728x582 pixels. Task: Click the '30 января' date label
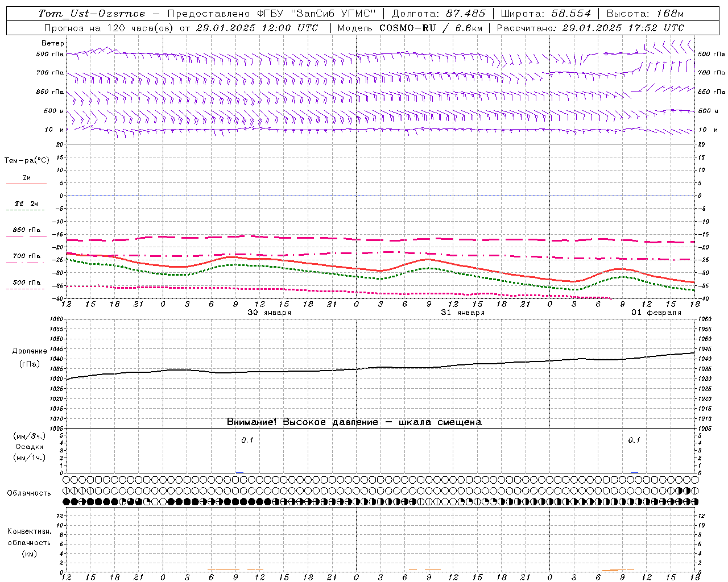(x=270, y=313)
